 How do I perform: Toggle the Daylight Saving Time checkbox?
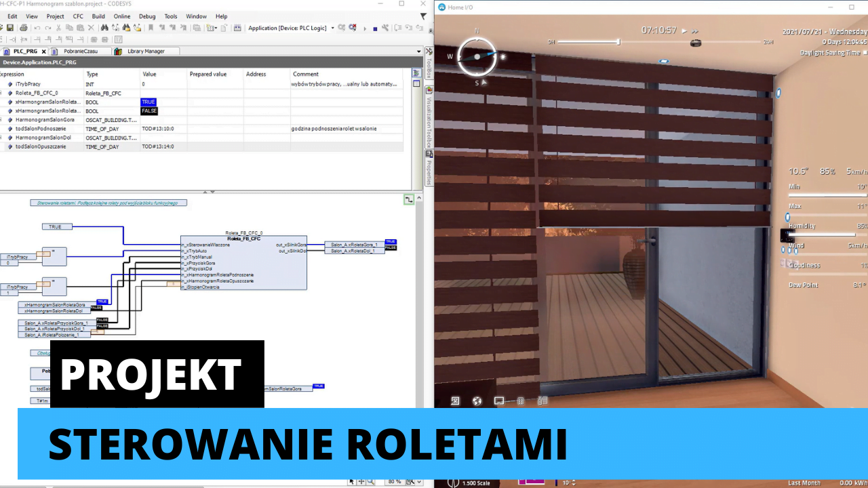[865, 52]
